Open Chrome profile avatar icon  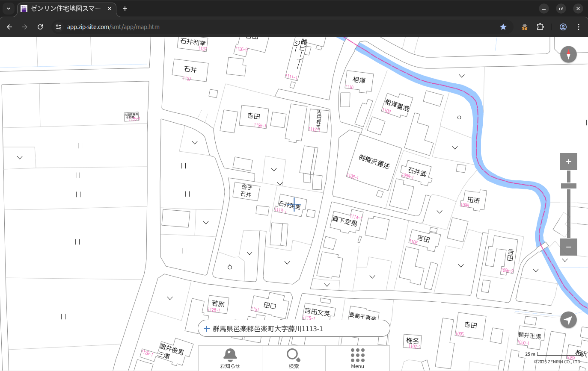pyautogui.click(x=563, y=27)
